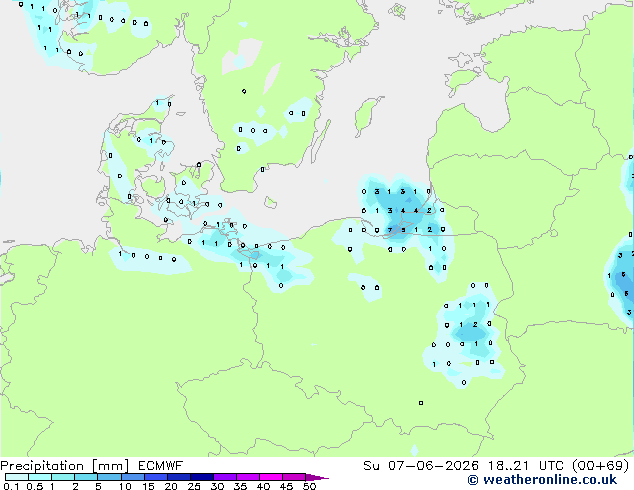Screen dimensions: 634x490
Task: Click the "UTC" label
Action: [551, 466]
